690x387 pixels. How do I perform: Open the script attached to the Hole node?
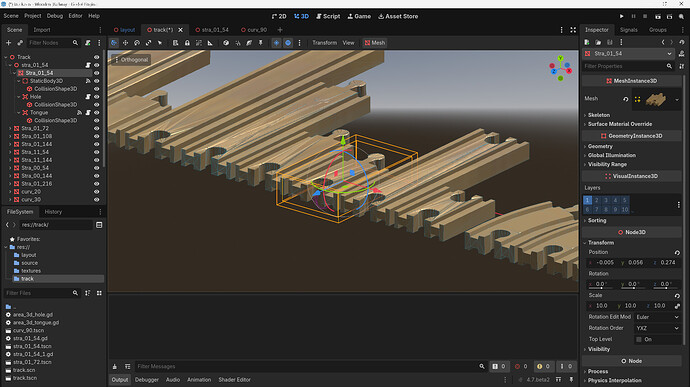point(88,96)
